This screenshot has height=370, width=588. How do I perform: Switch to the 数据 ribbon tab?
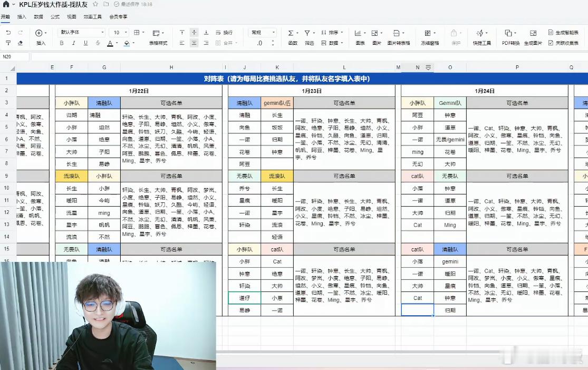click(38, 16)
